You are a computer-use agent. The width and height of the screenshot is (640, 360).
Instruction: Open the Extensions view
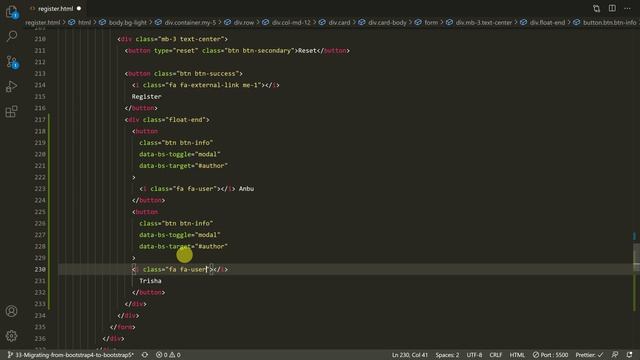click(x=11, y=111)
